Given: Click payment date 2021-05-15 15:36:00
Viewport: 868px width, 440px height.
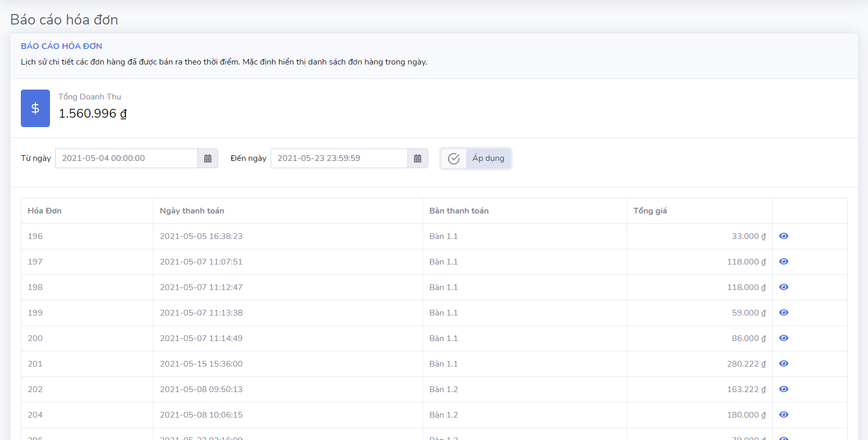Looking at the screenshot, I should click(201, 364).
